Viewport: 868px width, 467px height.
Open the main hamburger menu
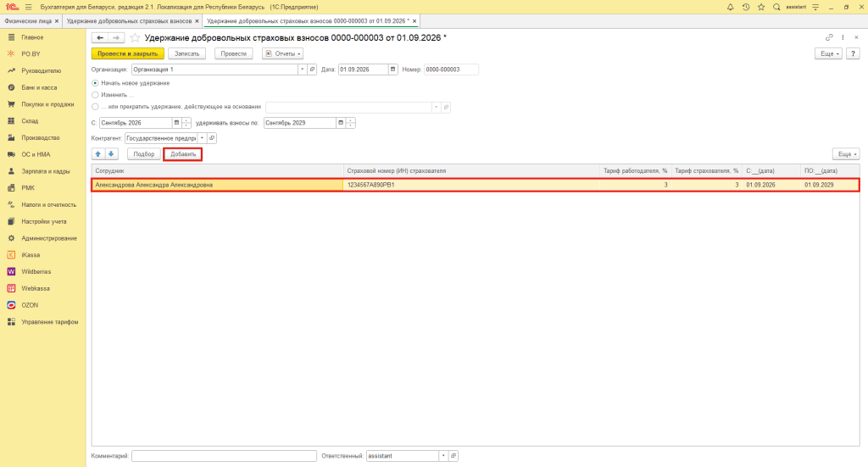pos(28,7)
